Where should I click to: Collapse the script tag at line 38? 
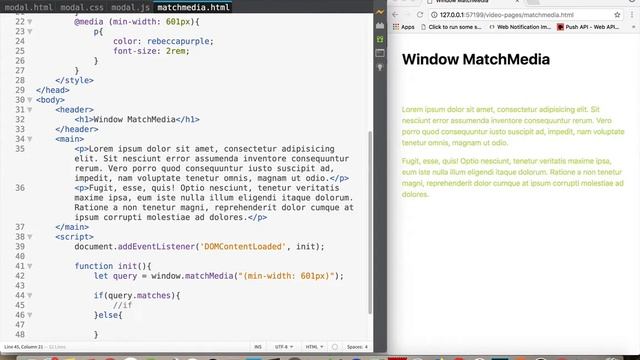30,237
